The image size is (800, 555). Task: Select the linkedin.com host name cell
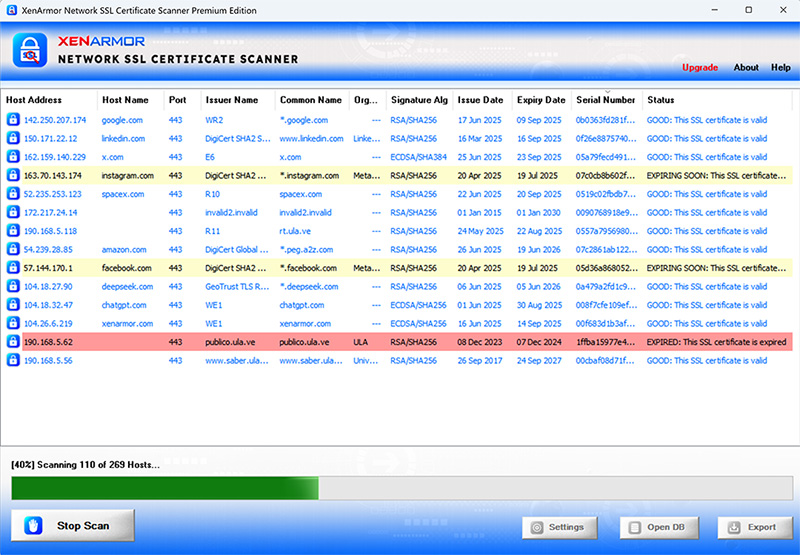point(123,139)
